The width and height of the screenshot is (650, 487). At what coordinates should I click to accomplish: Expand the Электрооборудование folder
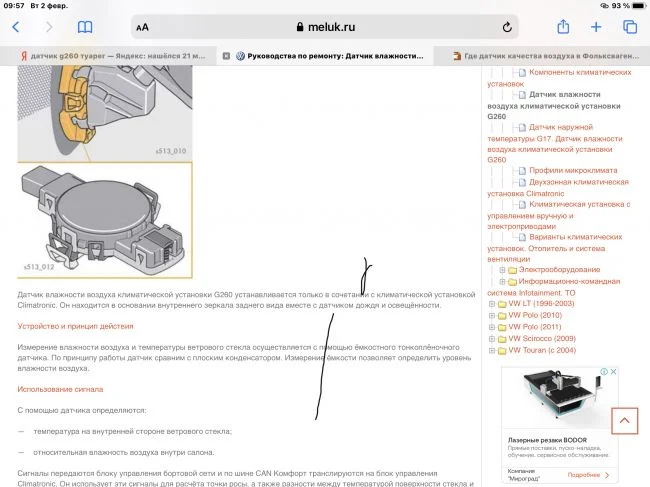[x=502, y=270]
